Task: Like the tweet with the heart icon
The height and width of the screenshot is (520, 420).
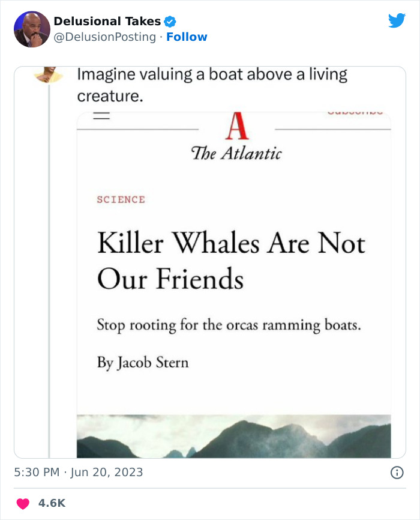Action: 22,503
